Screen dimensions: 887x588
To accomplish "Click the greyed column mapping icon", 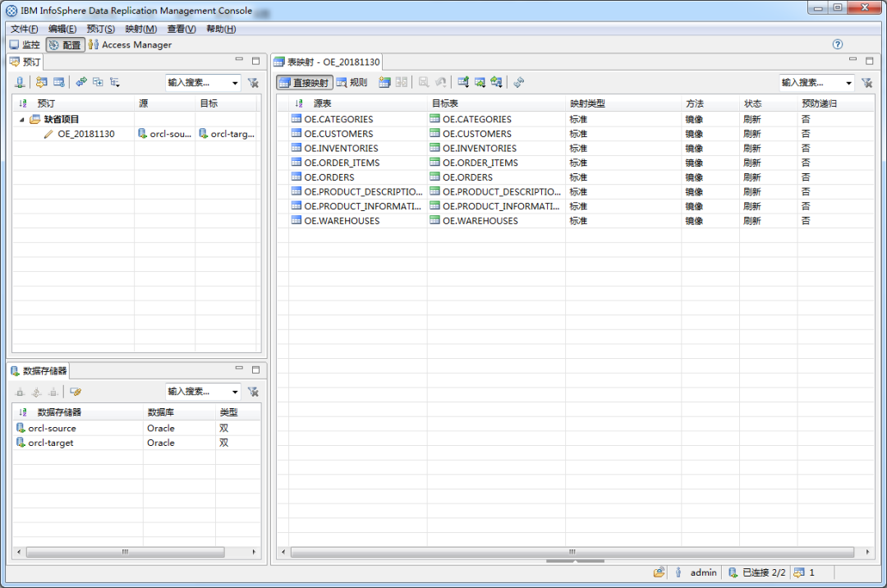I will [x=402, y=83].
